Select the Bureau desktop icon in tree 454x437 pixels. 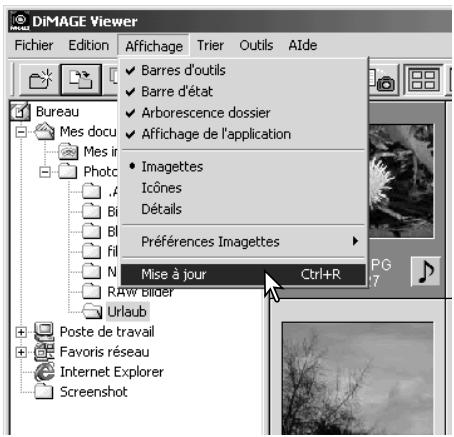click(x=20, y=111)
